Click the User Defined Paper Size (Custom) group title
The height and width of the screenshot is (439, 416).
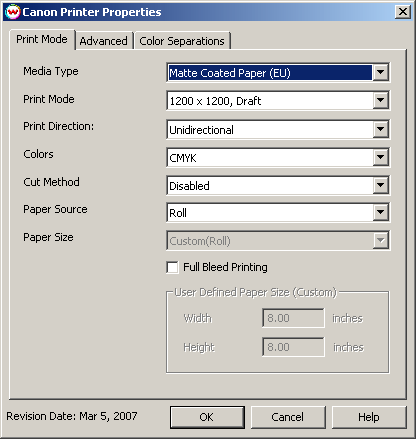tap(256, 293)
